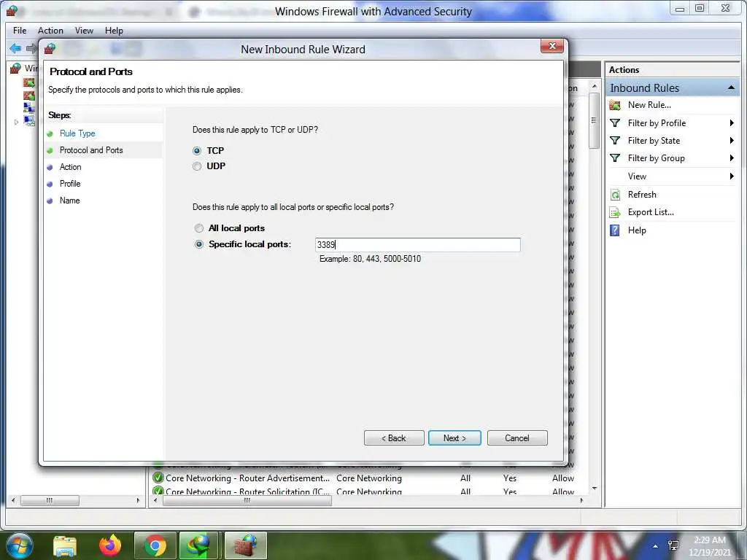Click the Next button
The width and height of the screenshot is (747, 560).
point(454,438)
